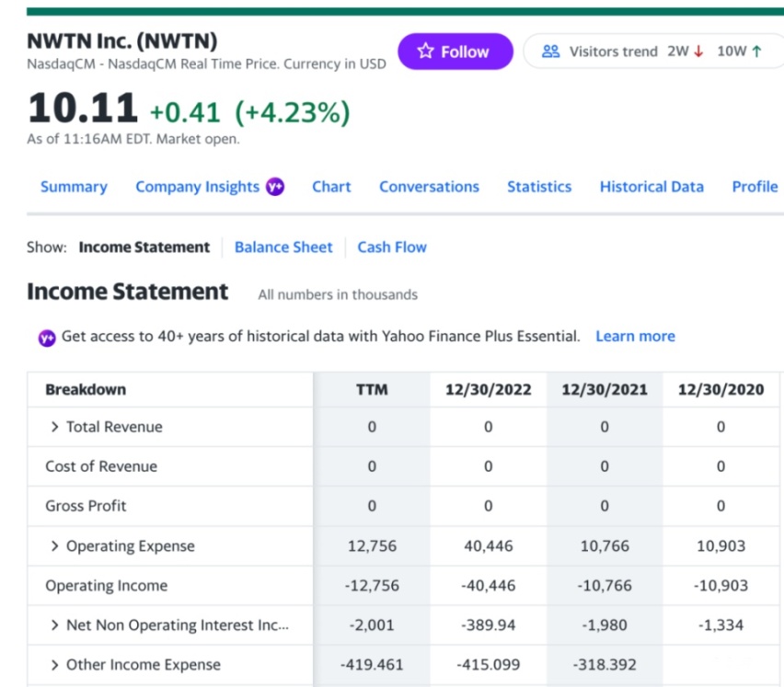
Task: Click the TTM column header
Action: (372, 390)
